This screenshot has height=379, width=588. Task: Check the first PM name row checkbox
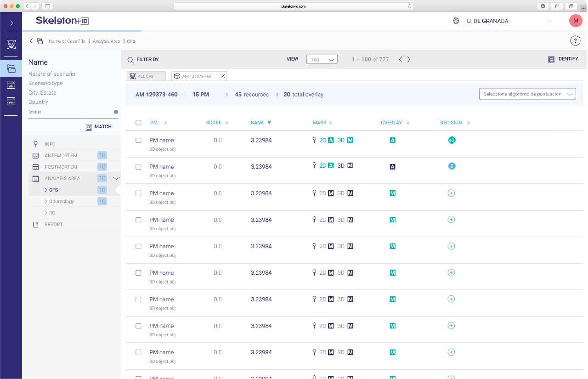pyautogui.click(x=139, y=140)
